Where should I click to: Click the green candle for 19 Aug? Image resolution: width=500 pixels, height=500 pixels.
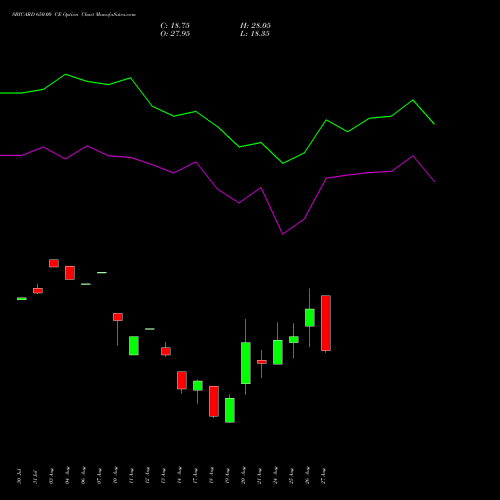(x=230, y=410)
